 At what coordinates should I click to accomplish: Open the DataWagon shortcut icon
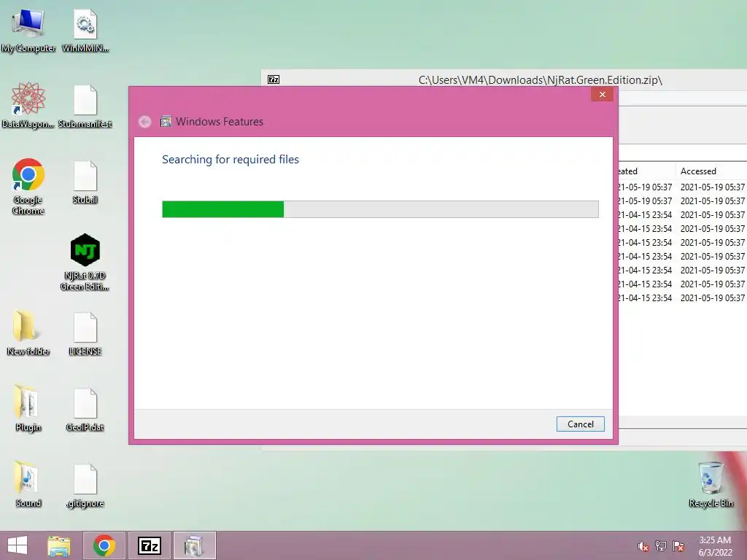pyautogui.click(x=28, y=106)
